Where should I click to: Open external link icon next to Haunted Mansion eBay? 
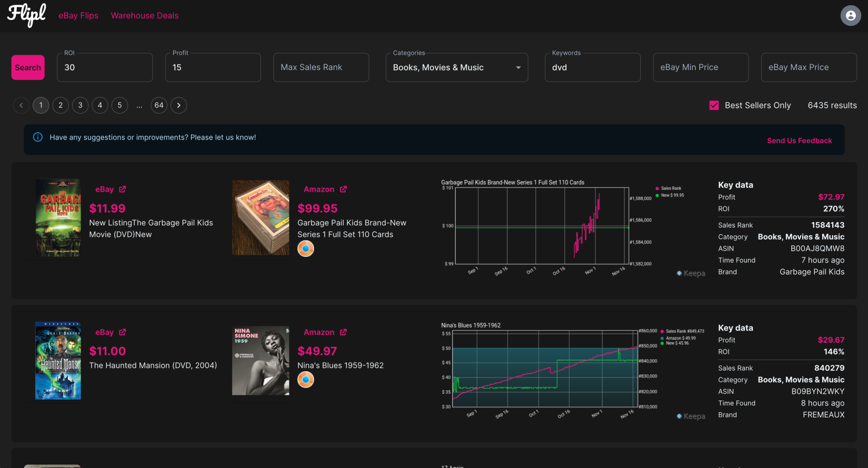(123, 332)
